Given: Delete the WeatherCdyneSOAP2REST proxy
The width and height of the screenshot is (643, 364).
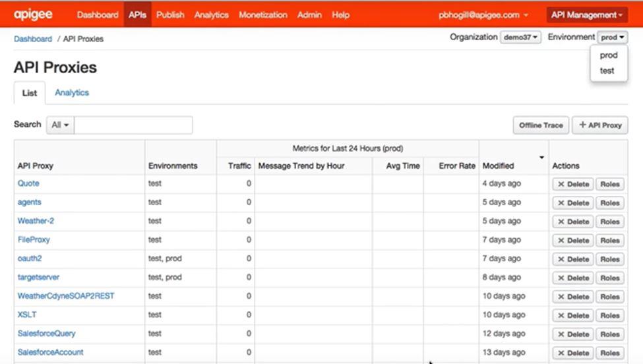Looking at the screenshot, I should coord(573,297).
